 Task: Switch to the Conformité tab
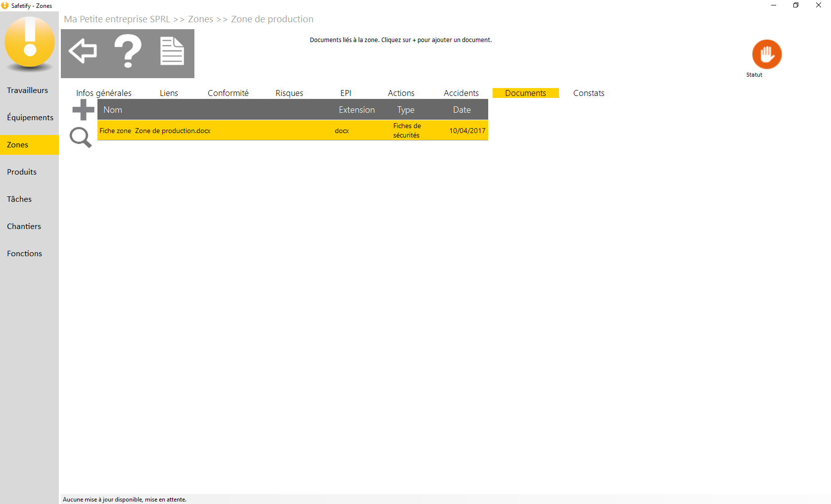pyautogui.click(x=228, y=93)
